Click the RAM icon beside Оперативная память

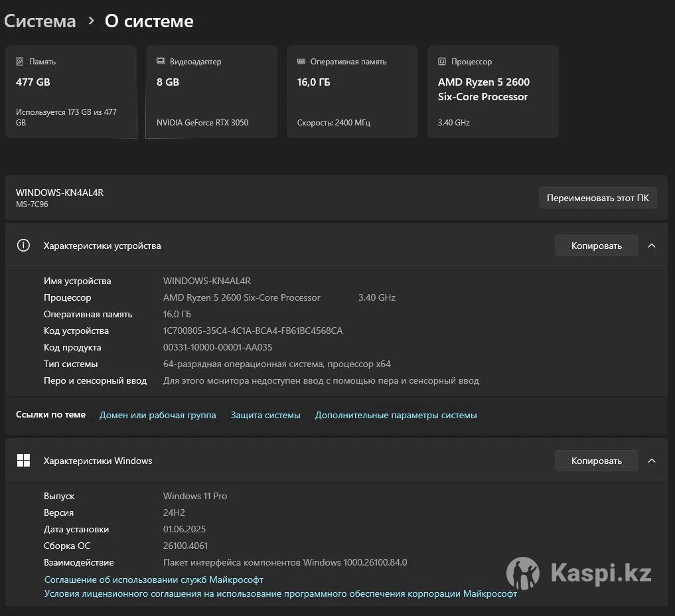tap(301, 61)
